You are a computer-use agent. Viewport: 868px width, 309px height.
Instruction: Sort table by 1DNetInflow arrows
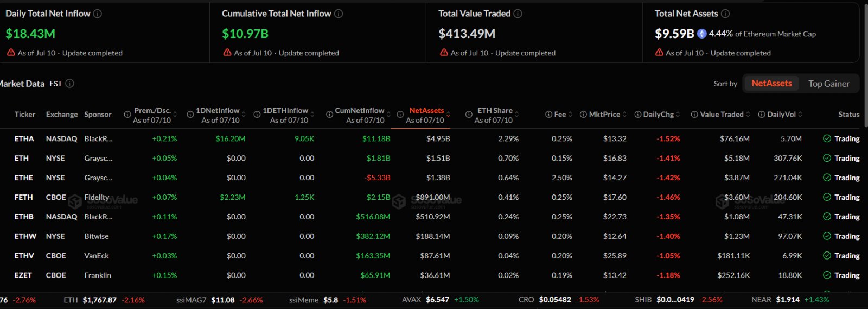pyautogui.click(x=244, y=115)
